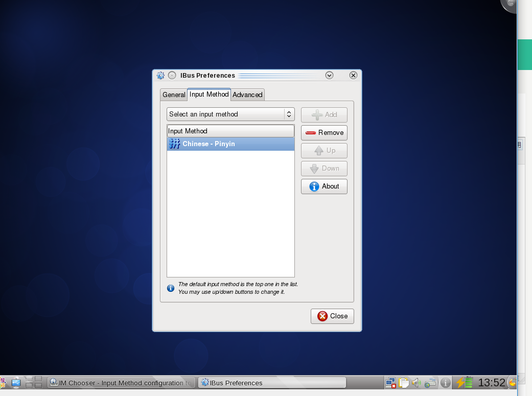The width and height of the screenshot is (532, 396).
Task: Switch to the General tab
Action: (174, 95)
